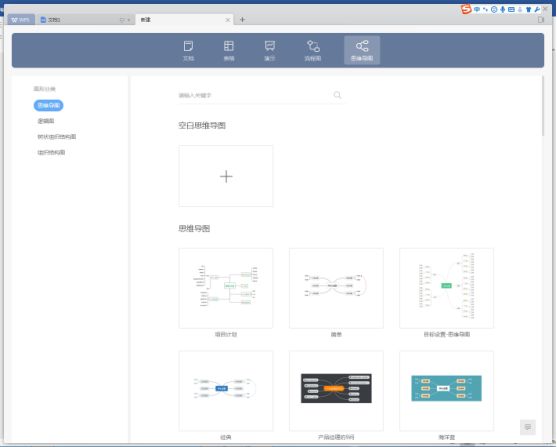This screenshot has height=447, width=557.
Task: Click the window icon at right of tab bar
Action: click(x=541, y=20)
